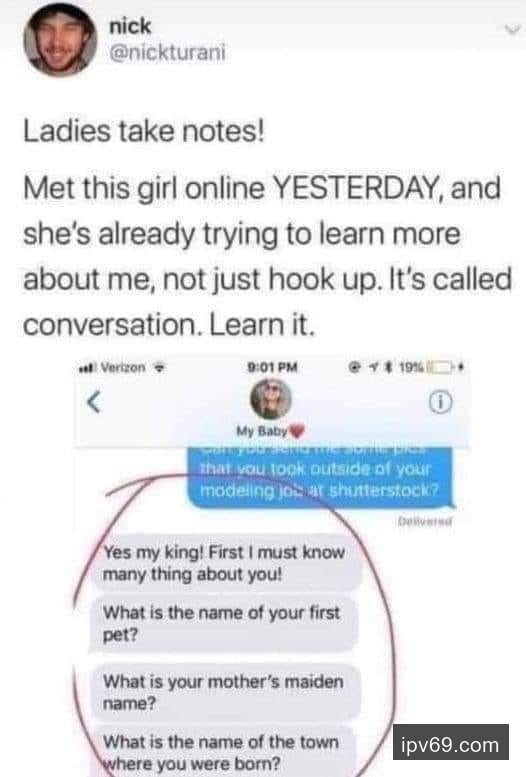Screen dimensions: 526x777
Task: Select the first pet question bubble
Action: point(224,624)
